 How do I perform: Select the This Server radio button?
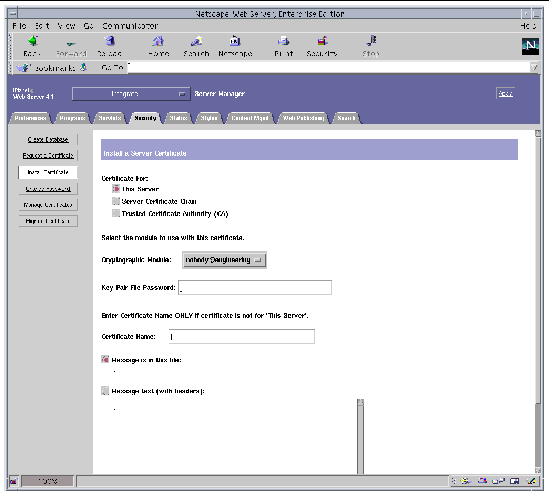coord(116,189)
